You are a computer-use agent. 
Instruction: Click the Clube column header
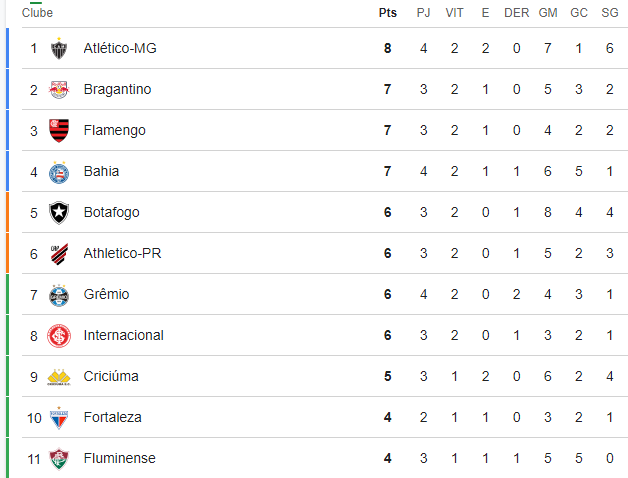37,13
